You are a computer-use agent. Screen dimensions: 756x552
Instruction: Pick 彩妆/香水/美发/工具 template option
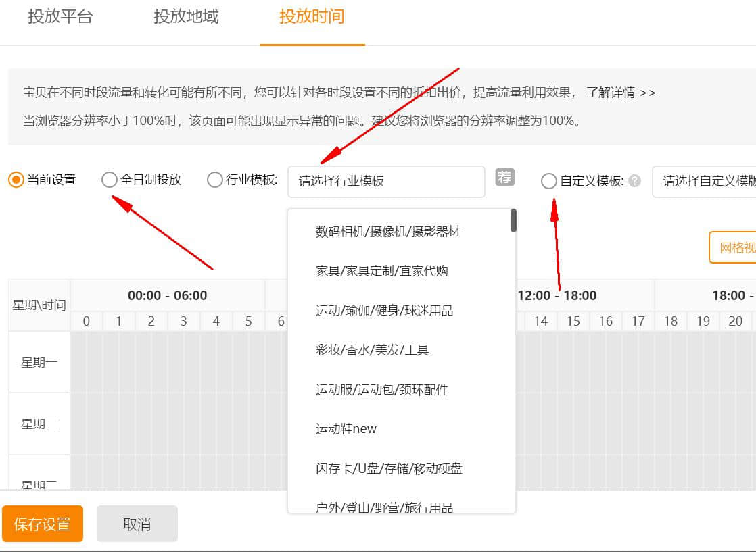point(372,350)
